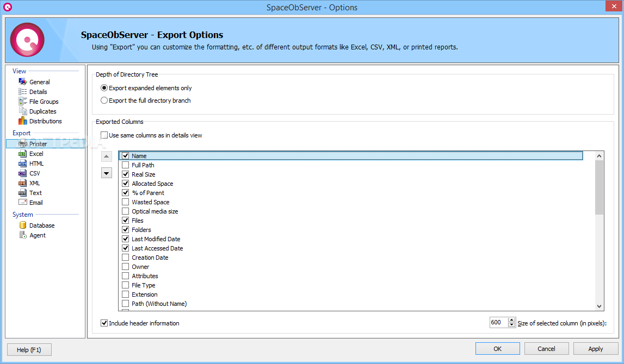624x364 pixels.
Task: Open the Email export settings page
Action: coord(36,203)
